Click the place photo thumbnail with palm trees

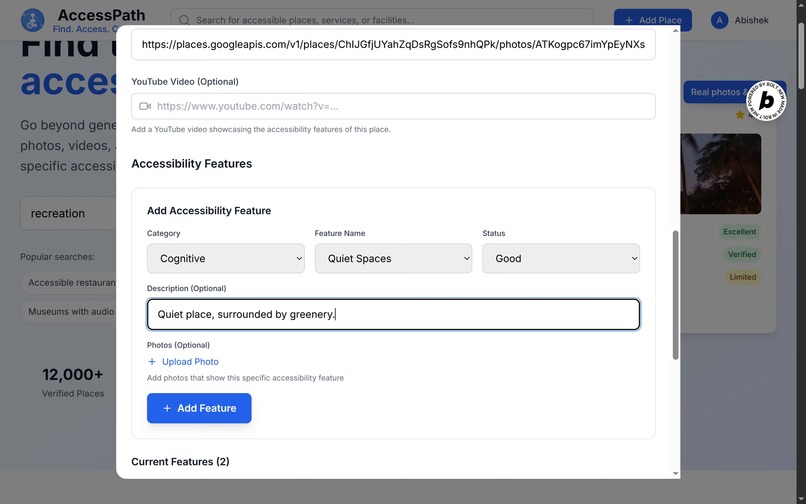pyautogui.click(x=721, y=174)
